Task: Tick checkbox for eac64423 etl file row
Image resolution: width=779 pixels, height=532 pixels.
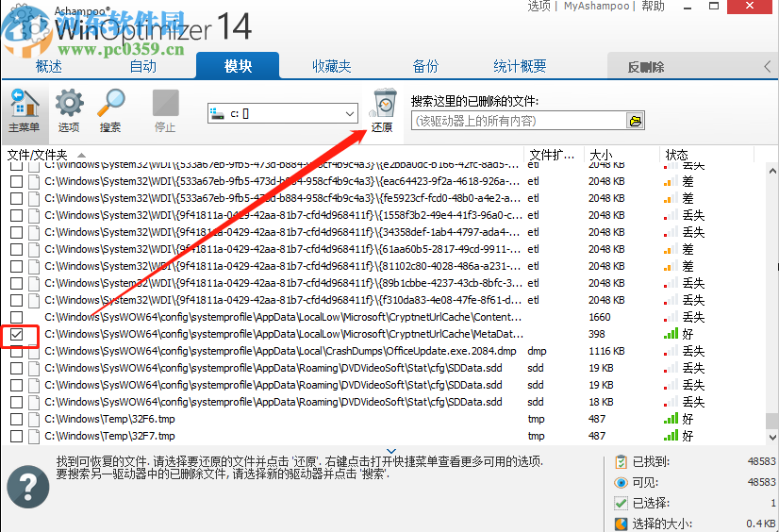Action: pyautogui.click(x=16, y=181)
